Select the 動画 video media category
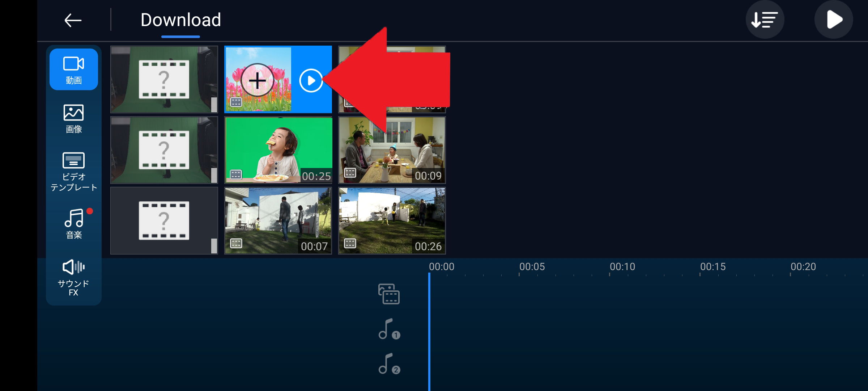 tap(74, 70)
